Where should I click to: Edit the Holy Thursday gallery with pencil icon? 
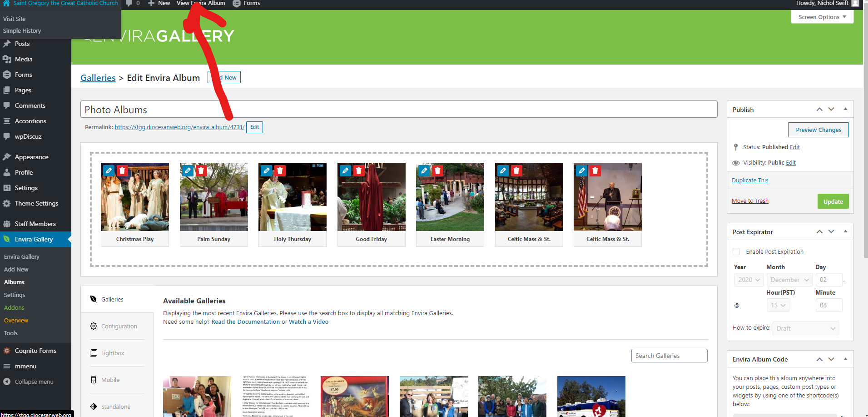(x=267, y=171)
